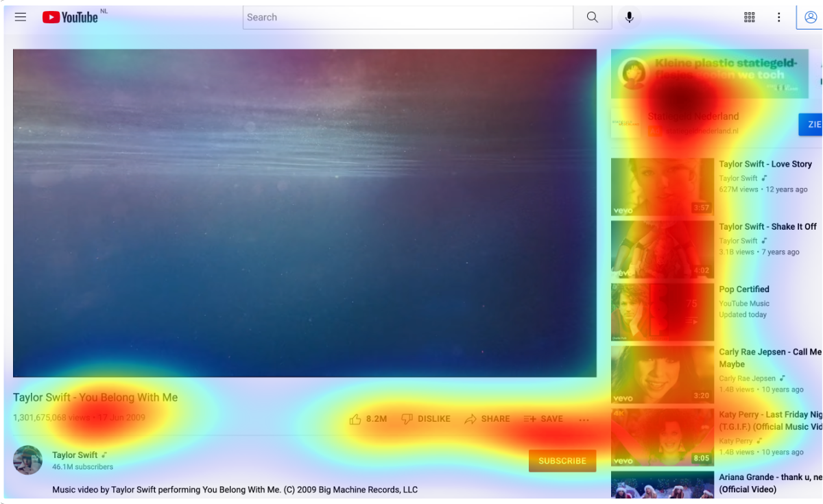Open Taylor Swift - Shake It Off thumbnail

coord(663,249)
